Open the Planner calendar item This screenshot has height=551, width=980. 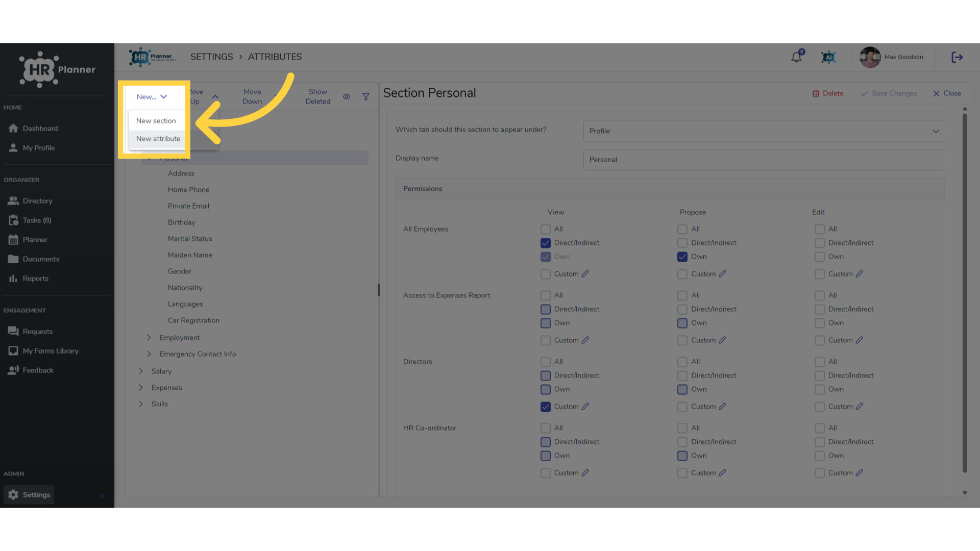click(x=28, y=240)
